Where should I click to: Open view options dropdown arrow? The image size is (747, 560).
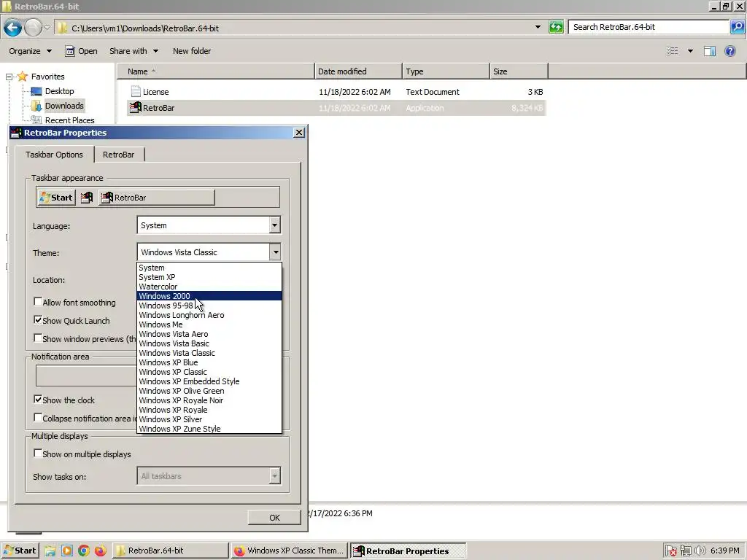[x=690, y=51]
